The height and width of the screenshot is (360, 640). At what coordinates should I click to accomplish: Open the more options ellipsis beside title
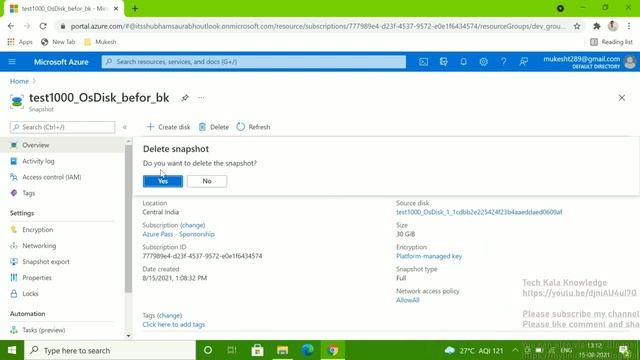[201, 98]
